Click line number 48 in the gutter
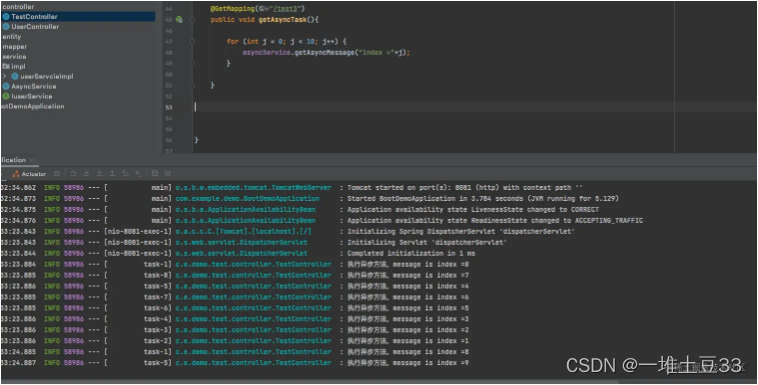Viewport: 758px width, 385px height. 168,52
